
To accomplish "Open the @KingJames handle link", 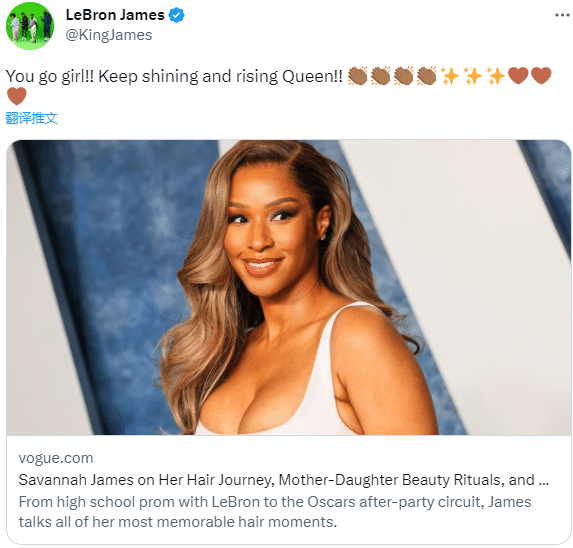I will tap(109, 35).
